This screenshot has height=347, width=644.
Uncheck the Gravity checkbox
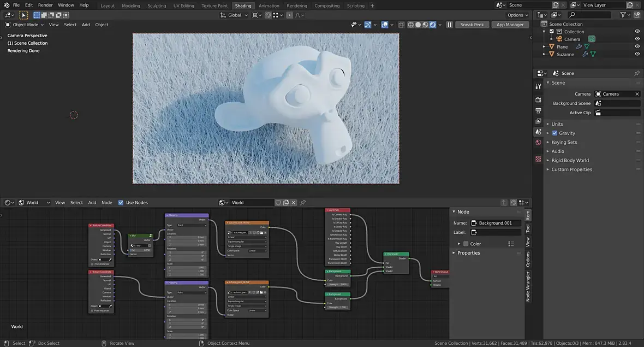[554, 133]
